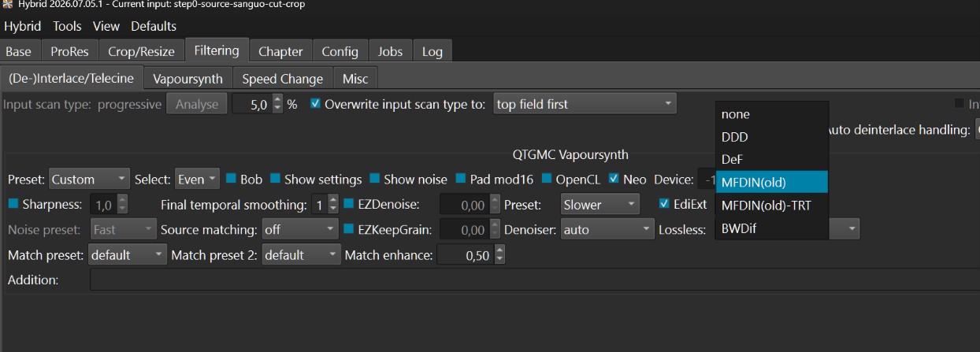Uncheck the Neo checkbox
Image resolution: width=980 pixels, height=352 pixels.
point(614,179)
